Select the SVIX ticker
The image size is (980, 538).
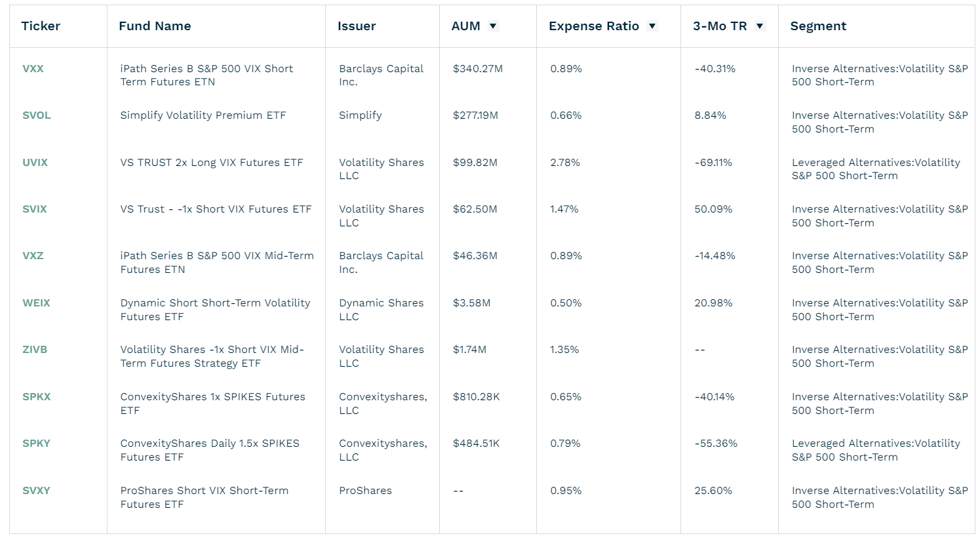coord(34,209)
